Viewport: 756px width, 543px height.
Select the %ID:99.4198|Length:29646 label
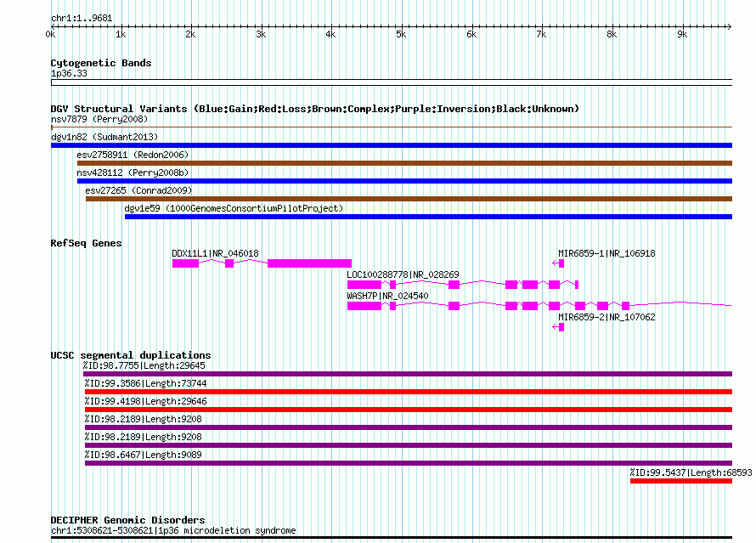coord(145,401)
